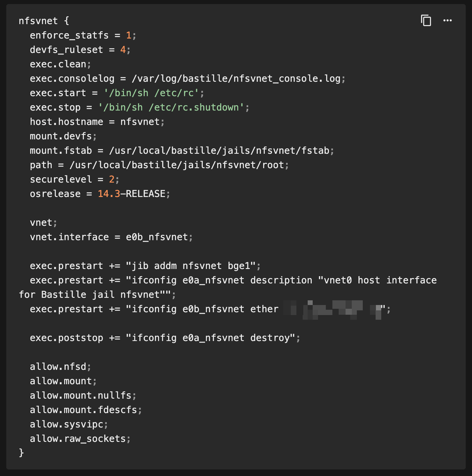Click the '/bin/sh /etc/rc.shutdown' string
Screen dimensions: 472x476
171,107
